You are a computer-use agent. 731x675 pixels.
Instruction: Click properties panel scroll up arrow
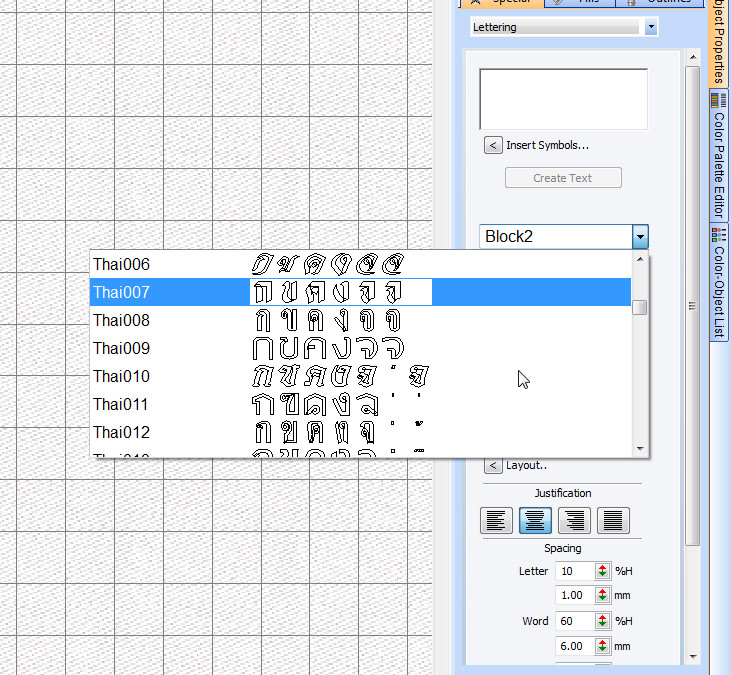coord(693,57)
